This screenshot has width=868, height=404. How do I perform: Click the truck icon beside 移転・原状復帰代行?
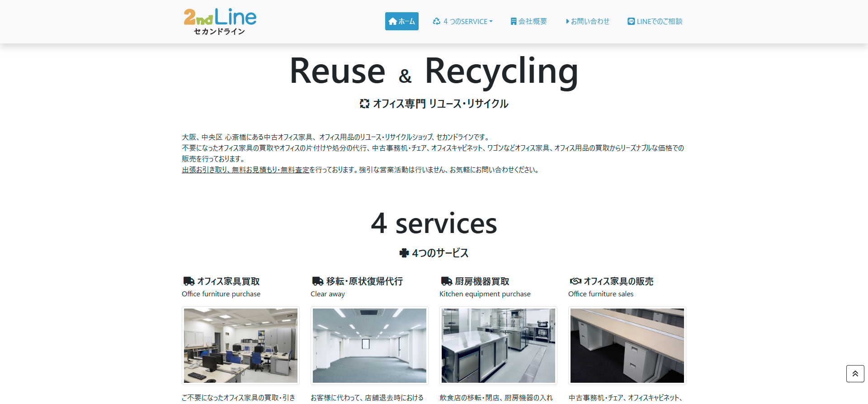pyautogui.click(x=317, y=281)
